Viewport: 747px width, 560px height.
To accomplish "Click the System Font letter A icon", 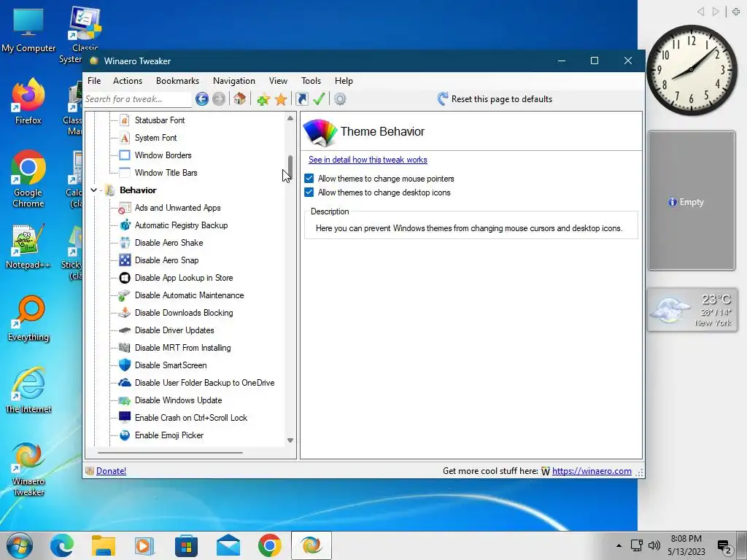I will (124, 138).
